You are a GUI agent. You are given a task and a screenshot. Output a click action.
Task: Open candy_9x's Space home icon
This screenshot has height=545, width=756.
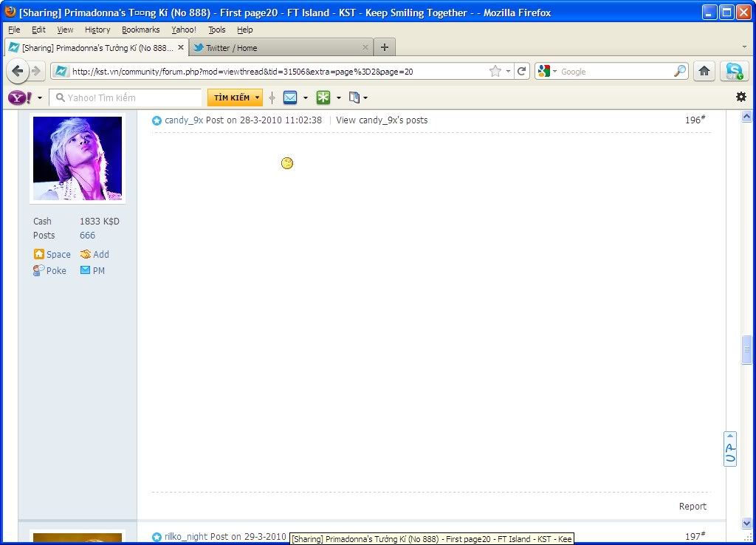click(38, 254)
